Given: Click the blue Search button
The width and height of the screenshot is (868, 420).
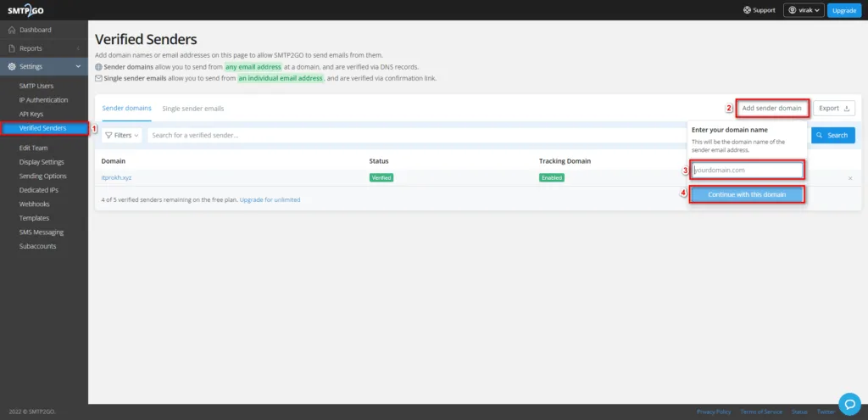Looking at the screenshot, I should coord(832,135).
